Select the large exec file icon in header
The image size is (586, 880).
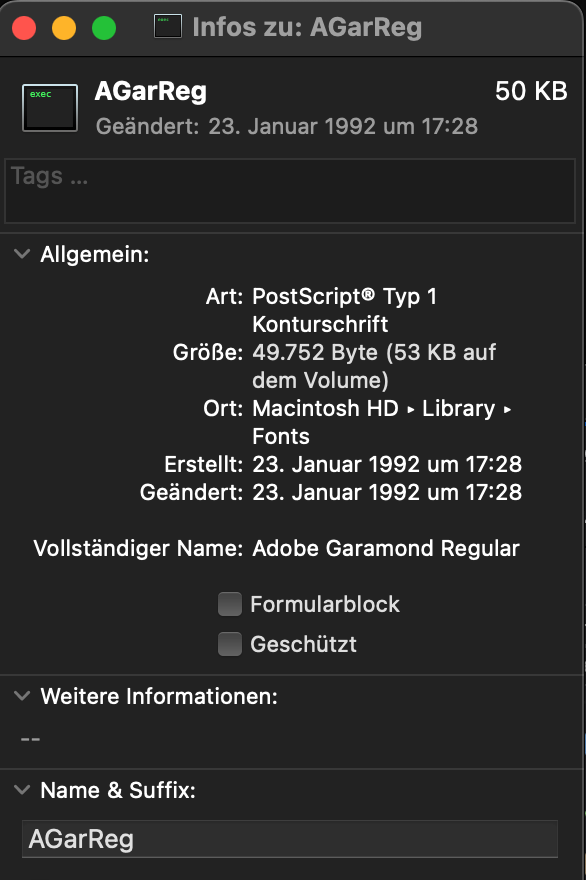tap(50, 108)
